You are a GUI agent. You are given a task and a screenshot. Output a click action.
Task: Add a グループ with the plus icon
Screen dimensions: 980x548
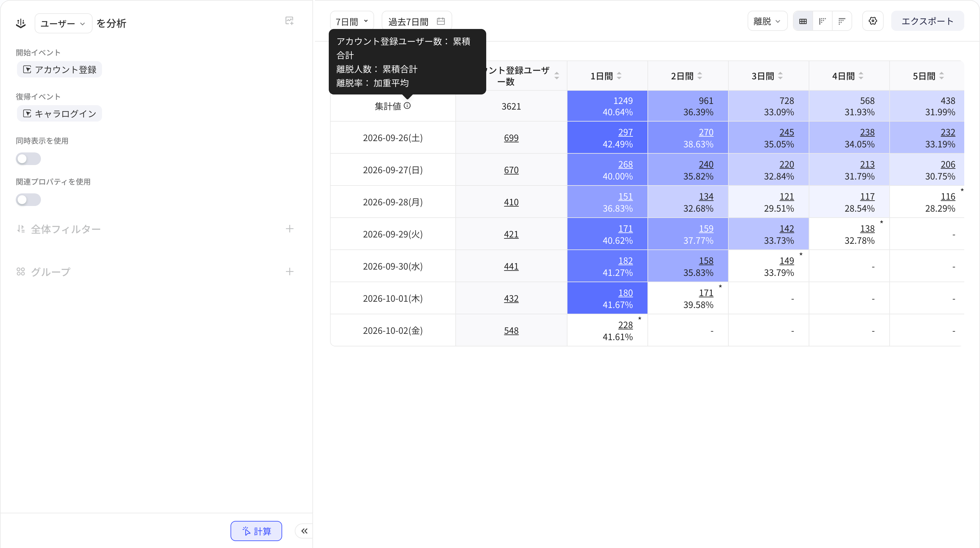pyautogui.click(x=289, y=271)
